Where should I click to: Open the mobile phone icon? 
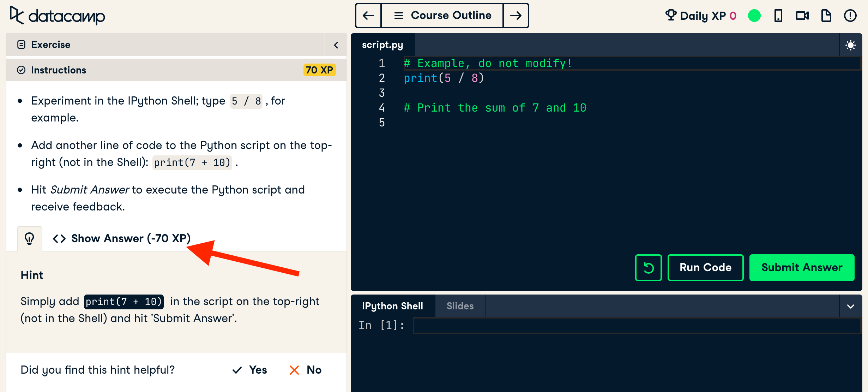pyautogui.click(x=778, y=16)
